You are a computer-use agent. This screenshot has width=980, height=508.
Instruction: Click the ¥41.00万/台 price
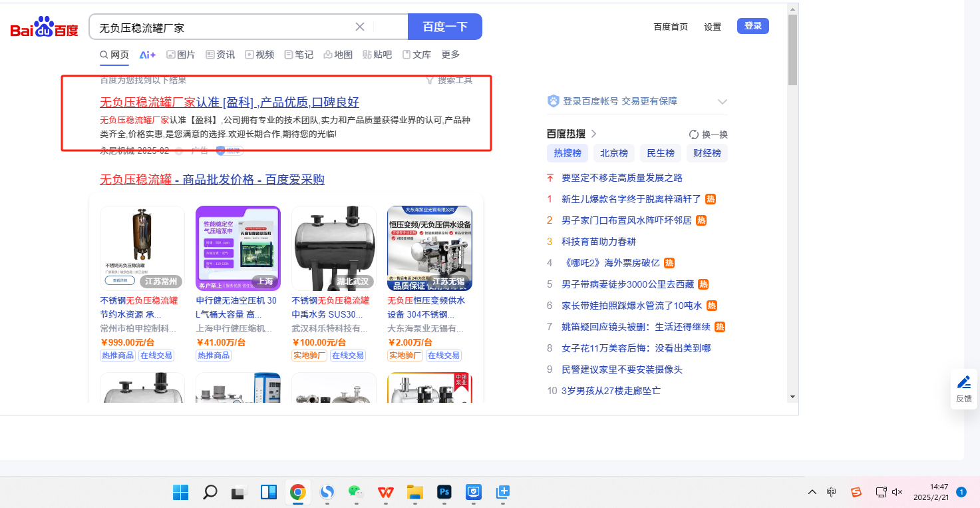click(x=222, y=342)
